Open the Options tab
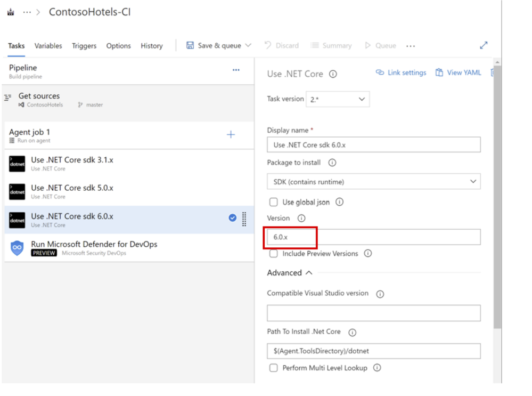 pyautogui.click(x=118, y=45)
